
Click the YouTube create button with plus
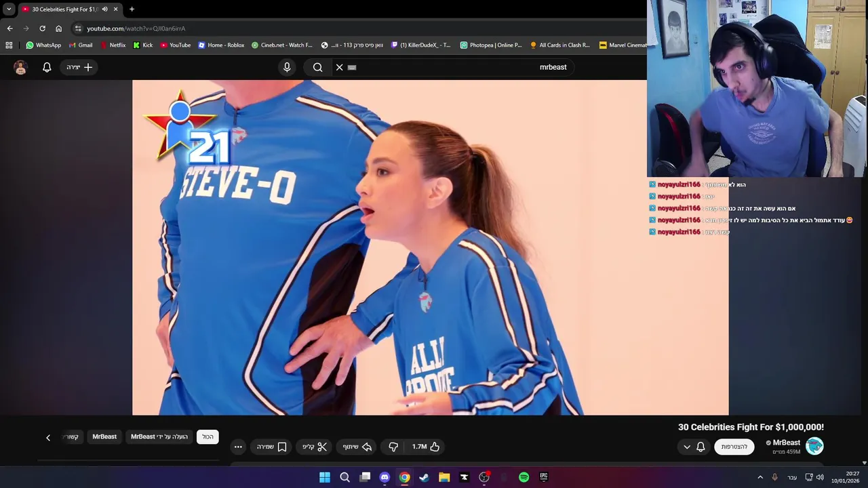point(79,67)
